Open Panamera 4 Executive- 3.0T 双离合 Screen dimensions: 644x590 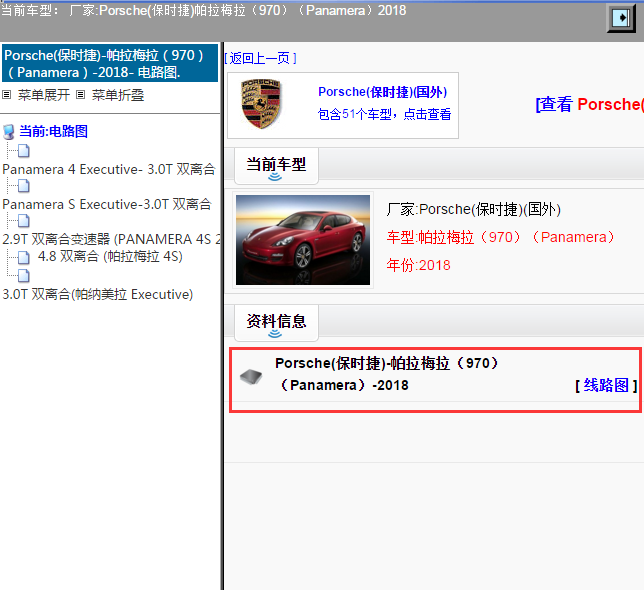tap(109, 169)
